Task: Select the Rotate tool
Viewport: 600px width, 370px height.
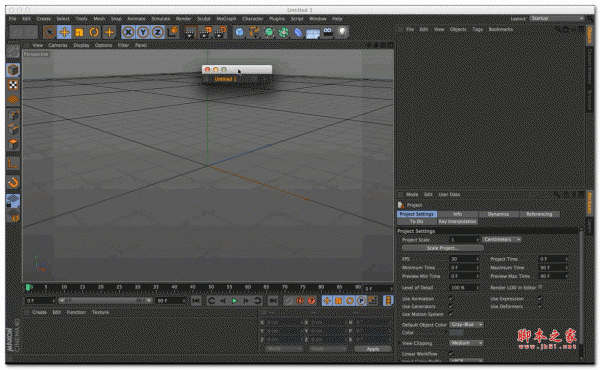Action: 94,32
